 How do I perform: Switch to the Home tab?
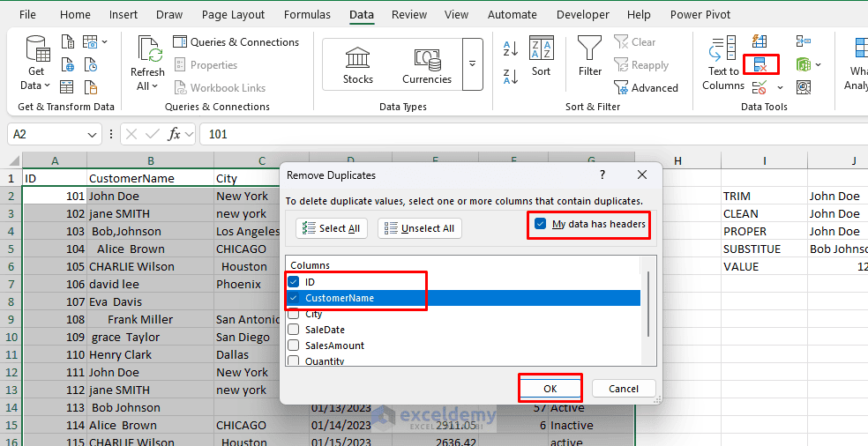pyautogui.click(x=75, y=15)
